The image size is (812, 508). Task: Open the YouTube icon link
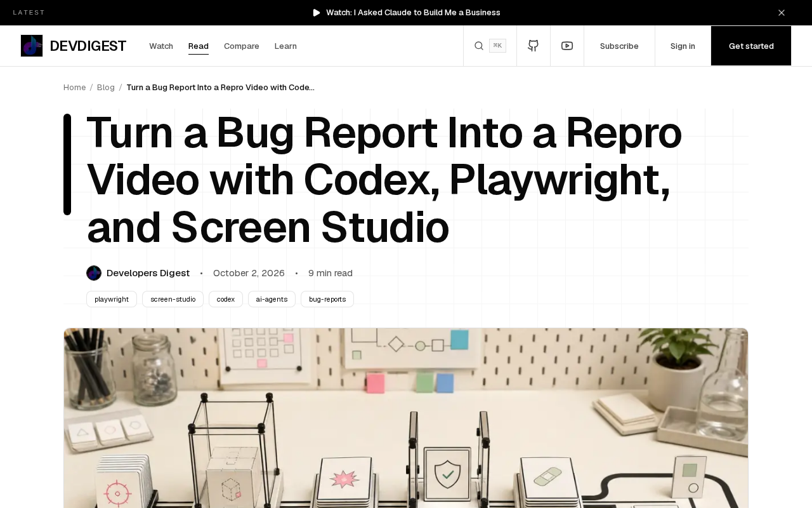567,46
